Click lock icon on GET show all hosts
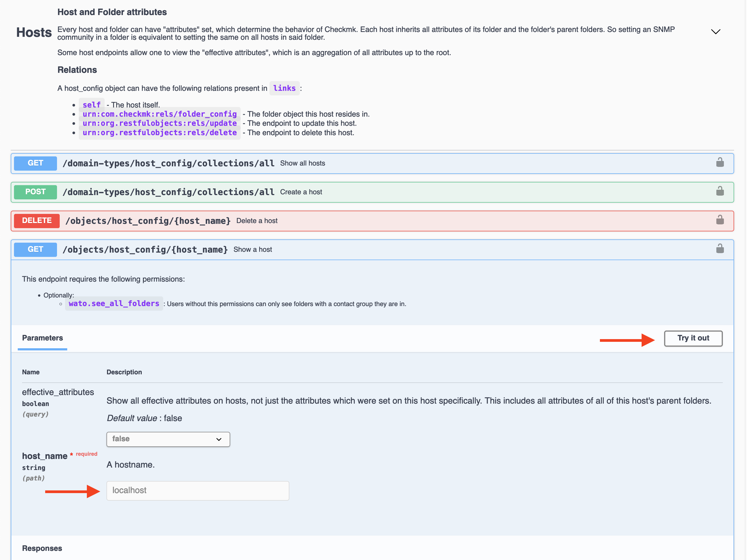747x560 pixels. pyautogui.click(x=720, y=163)
